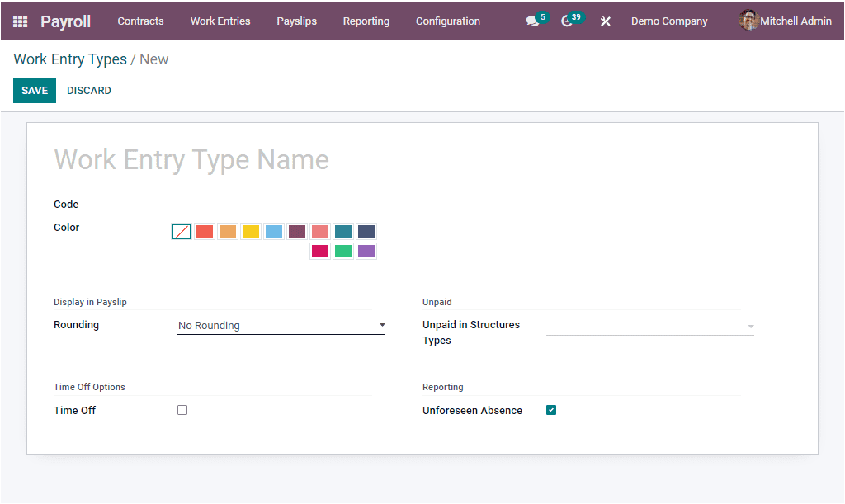Viewport: 845px width, 504px height.
Task: Open Unpaid in Structures Types dropdown
Action: pyautogui.click(x=650, y=325)
